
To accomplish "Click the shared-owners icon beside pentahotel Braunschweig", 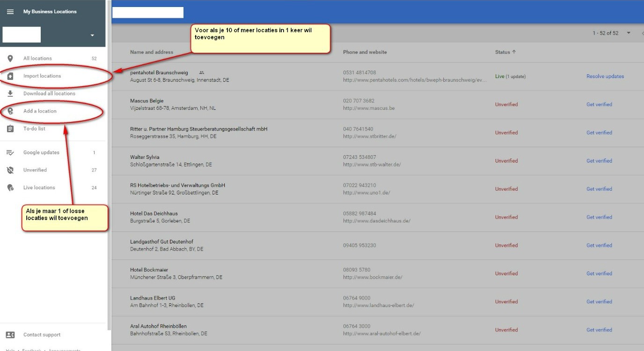I will tap(202, 72).
